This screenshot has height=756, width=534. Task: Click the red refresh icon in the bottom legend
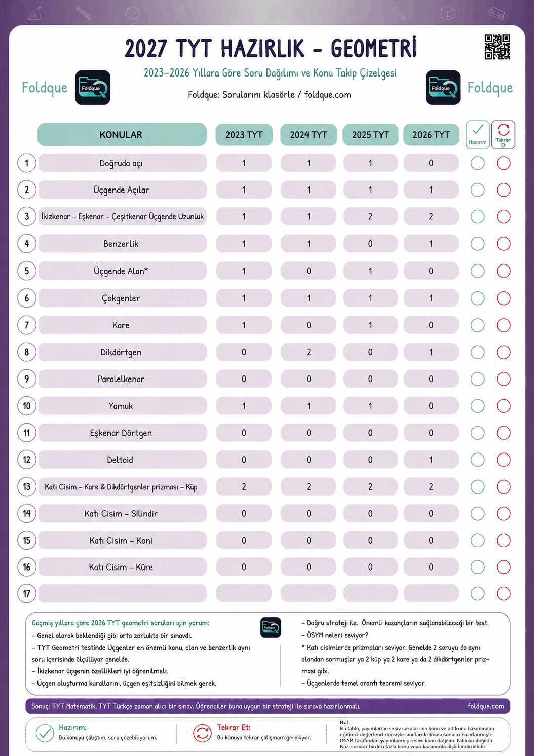[202, 733]
